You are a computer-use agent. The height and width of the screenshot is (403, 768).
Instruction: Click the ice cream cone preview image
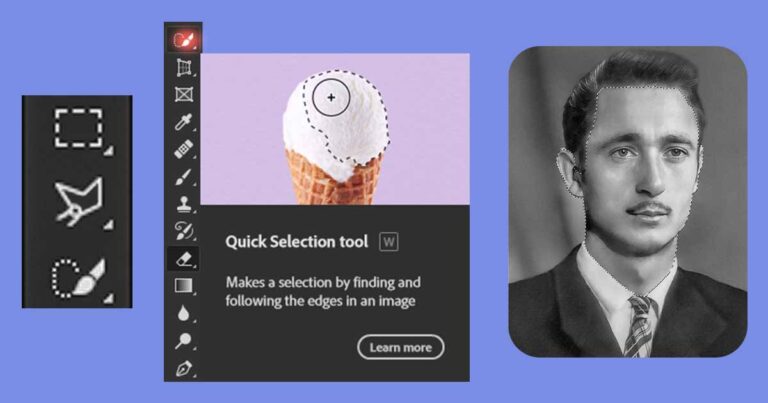click(335, 129)
